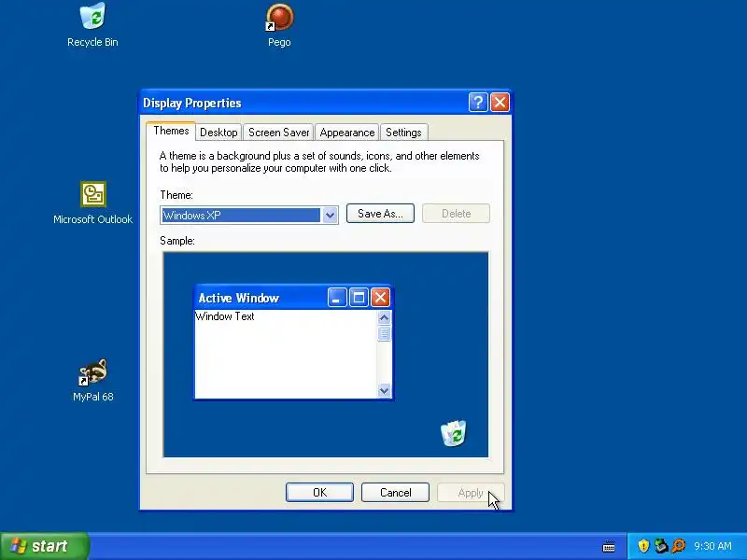Switch to the Desktop tab
The height and width of the screenshot is (560, 747).
click(x=218, y=133)
